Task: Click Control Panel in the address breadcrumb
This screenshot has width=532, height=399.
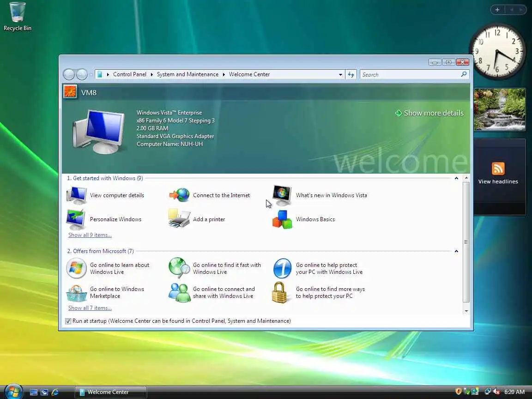Action: pyautogui.click(x=130, y=74)
